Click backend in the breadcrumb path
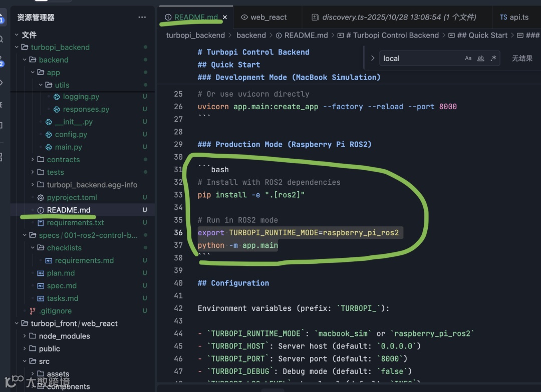The width and height of the screenshot is (541, 392). 251,35
